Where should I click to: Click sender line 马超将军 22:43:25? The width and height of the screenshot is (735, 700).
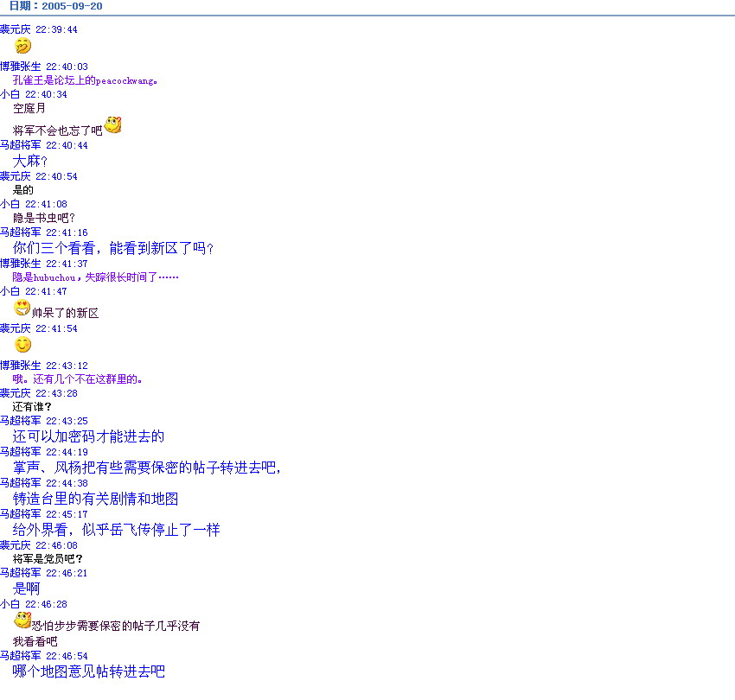(x=44, y=421)
